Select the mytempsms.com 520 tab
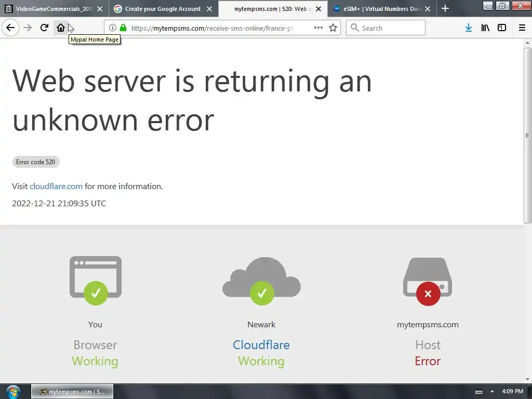 point(273,9)
